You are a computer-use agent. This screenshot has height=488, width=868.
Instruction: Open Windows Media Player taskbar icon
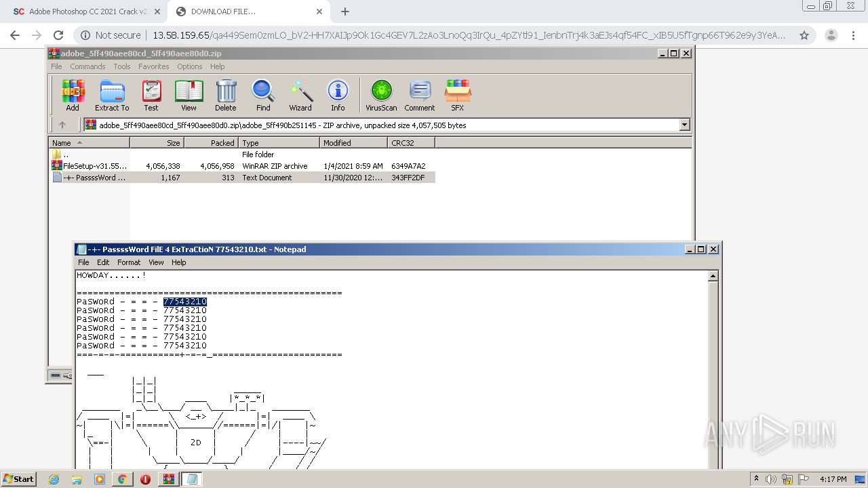100,479
